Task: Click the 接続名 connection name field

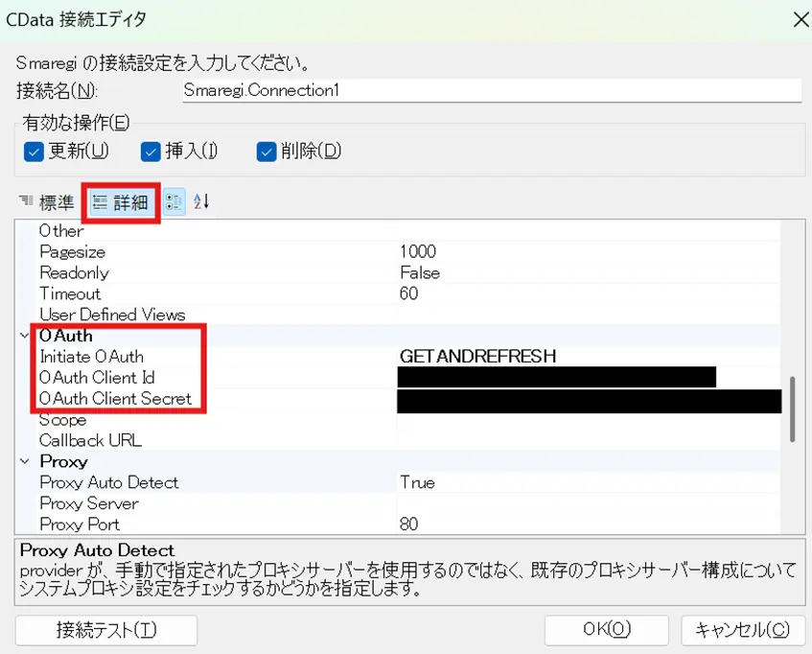Action: [492, 90]
